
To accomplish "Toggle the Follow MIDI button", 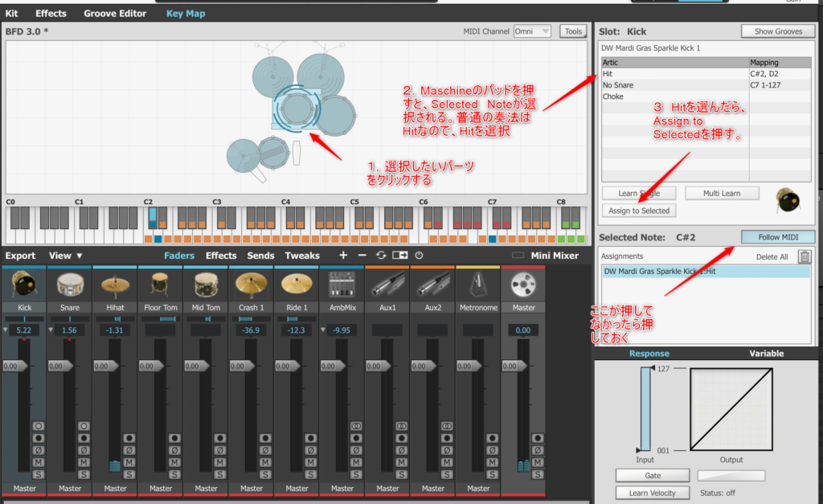I will click(x=777, y=237).
